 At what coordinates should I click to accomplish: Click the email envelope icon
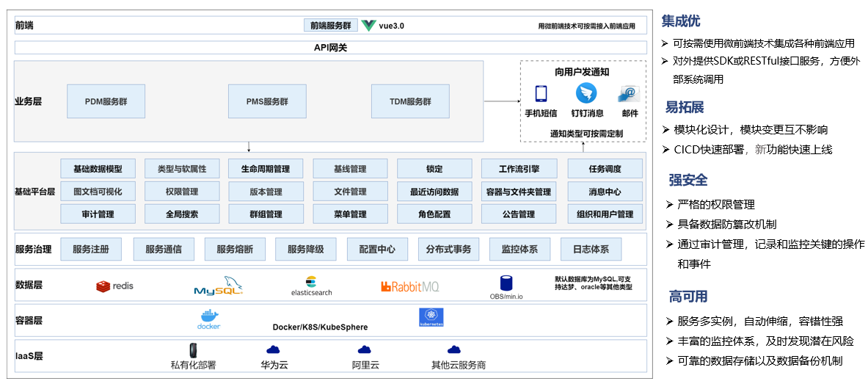pos(629,93)
